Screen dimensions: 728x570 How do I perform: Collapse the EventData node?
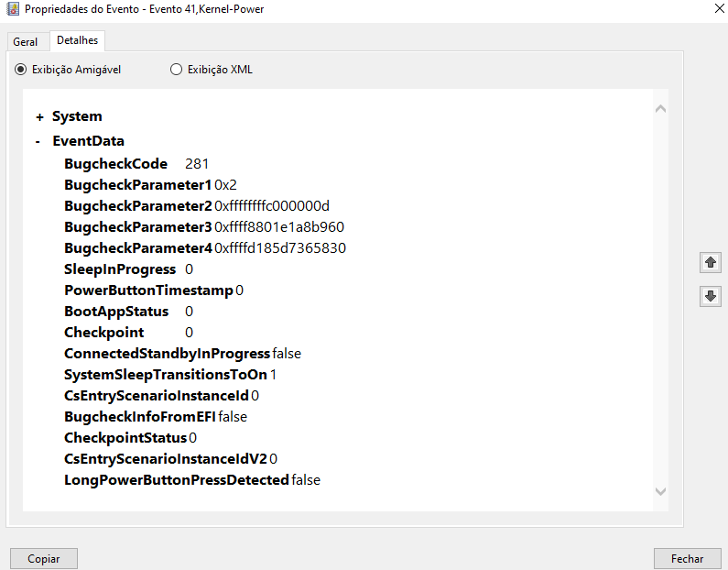38,141
